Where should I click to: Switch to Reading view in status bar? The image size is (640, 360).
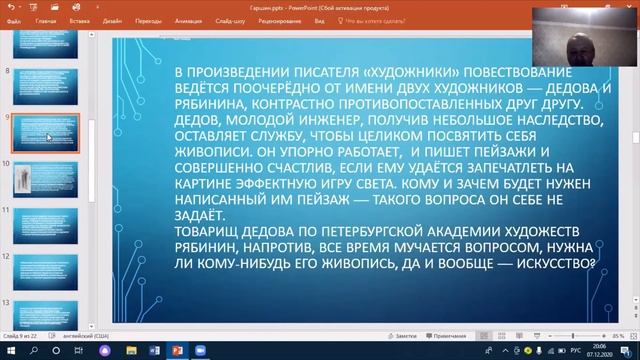point(519,336)
